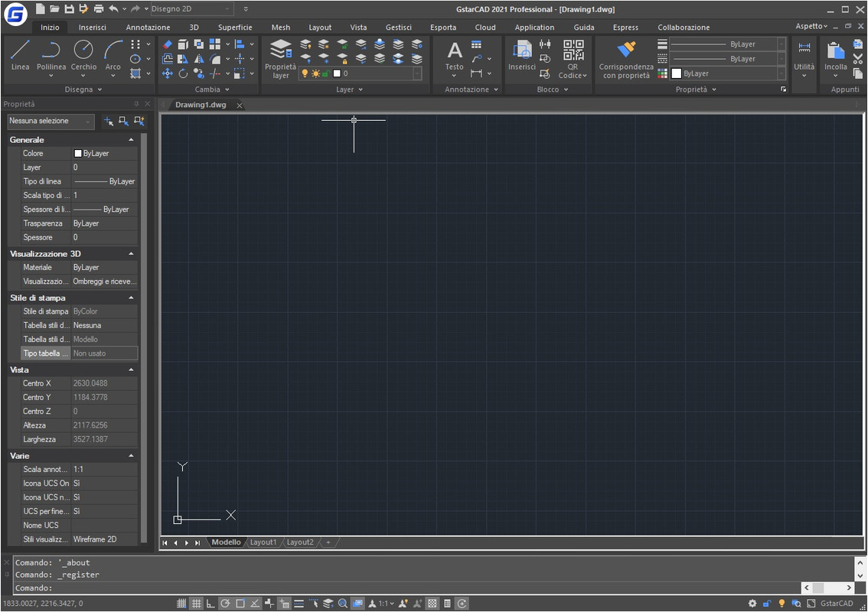Collapse the Generale properties section
This screenshot has width=868, height=612.
pyautogui.click(x=131, y=140)
